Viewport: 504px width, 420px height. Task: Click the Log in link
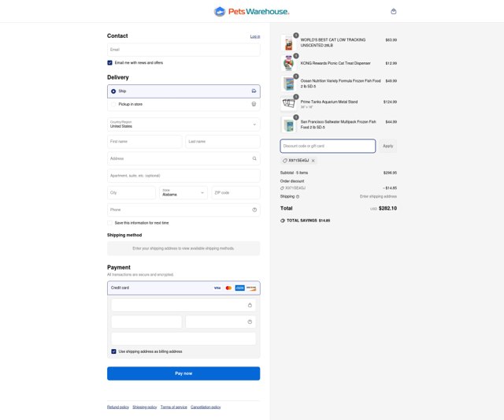click(x=255, y=36)
